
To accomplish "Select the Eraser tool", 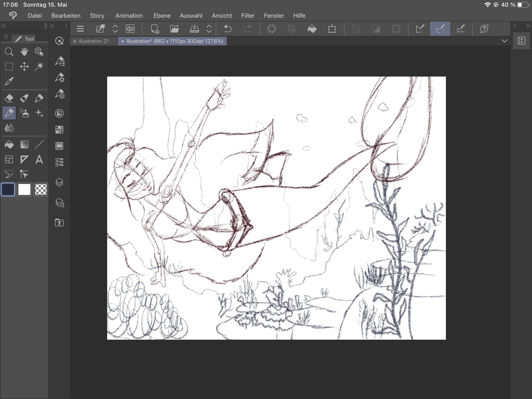I will point(9,98).
